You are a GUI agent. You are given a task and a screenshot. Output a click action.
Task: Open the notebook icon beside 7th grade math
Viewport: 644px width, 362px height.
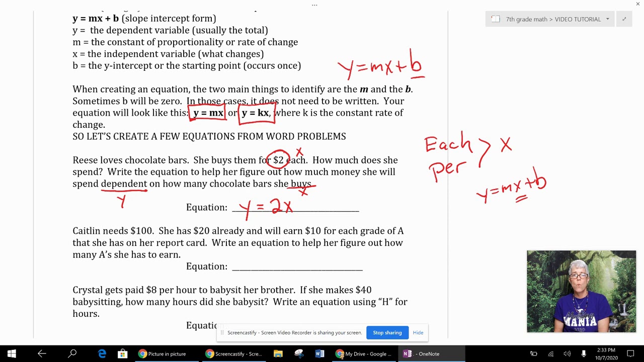pos(496,19)
